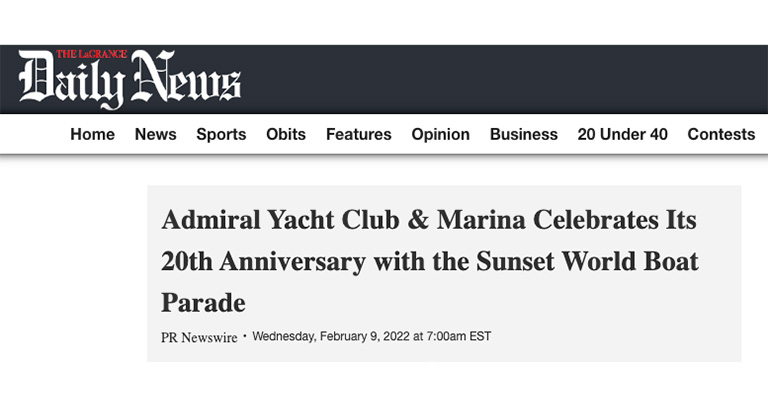Click the February 9, 2022 timestamp
This screenshot has height=415, width=768.
(x=371, y=337)
